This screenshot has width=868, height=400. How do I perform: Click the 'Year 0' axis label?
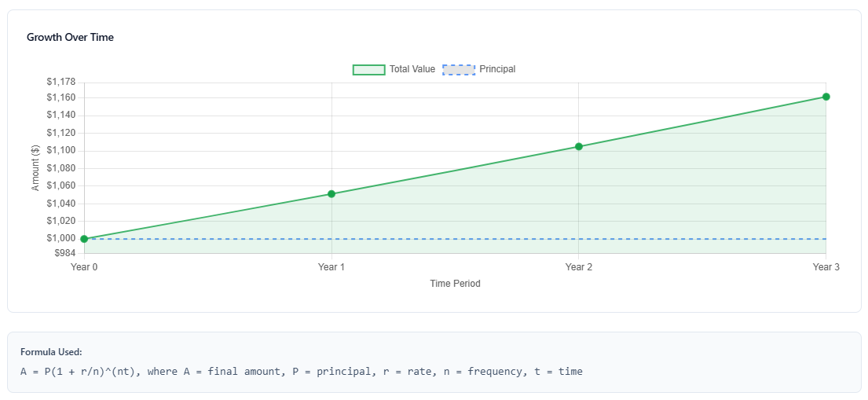84,267
